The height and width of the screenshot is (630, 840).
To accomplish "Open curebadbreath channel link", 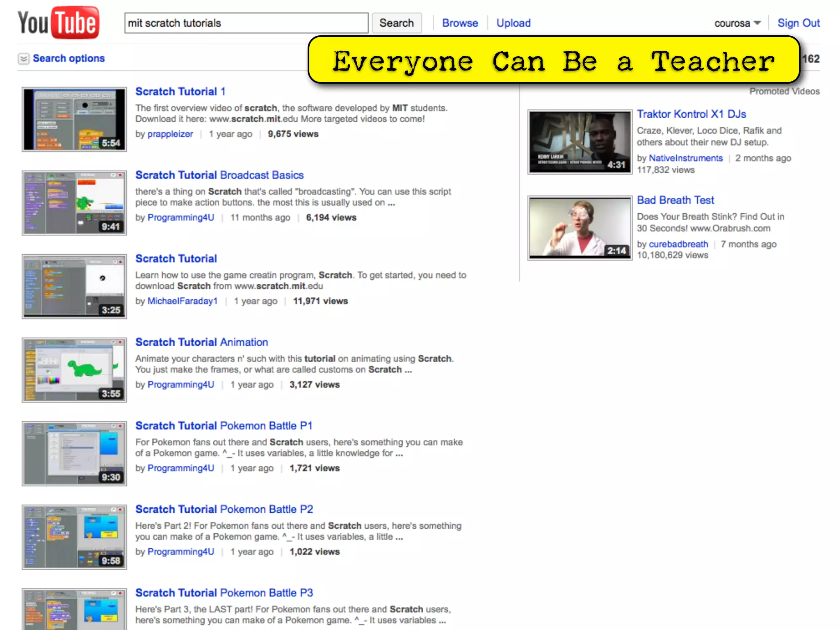I will pyautogui.click(x=678, y=244).
